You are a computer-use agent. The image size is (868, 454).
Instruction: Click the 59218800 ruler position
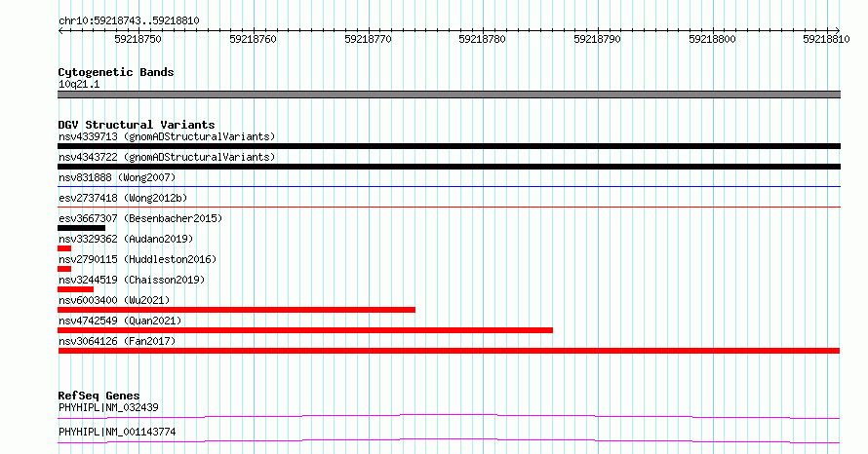click(x=713, y=39)
